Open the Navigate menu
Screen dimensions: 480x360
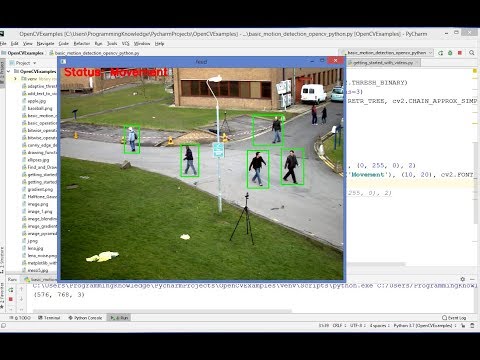coord(45,44)
